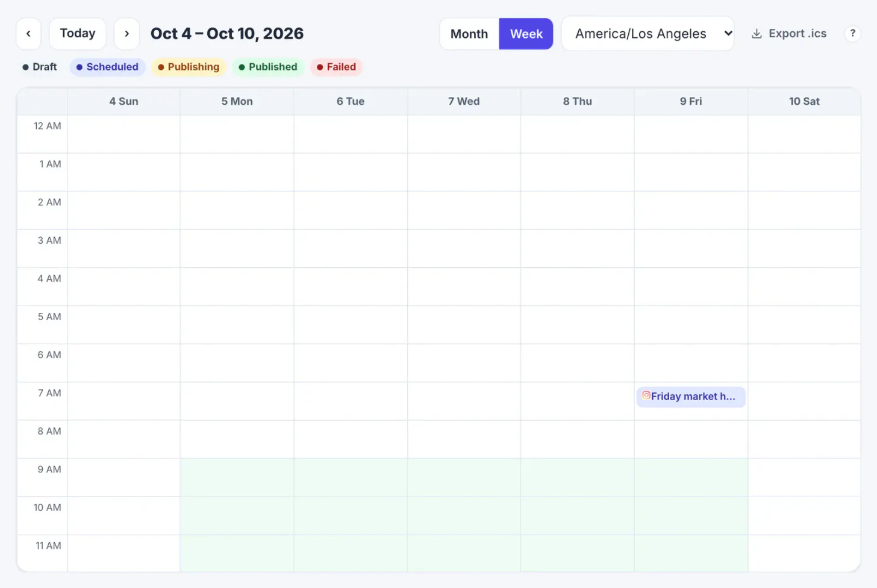Click the 12 AM time label
This screenshot has height=588, width=877.
(x=47, y=126)
